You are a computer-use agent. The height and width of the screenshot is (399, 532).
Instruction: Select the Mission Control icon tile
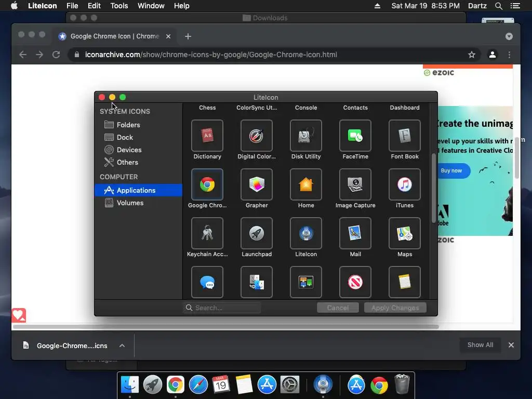click(305, 282)
